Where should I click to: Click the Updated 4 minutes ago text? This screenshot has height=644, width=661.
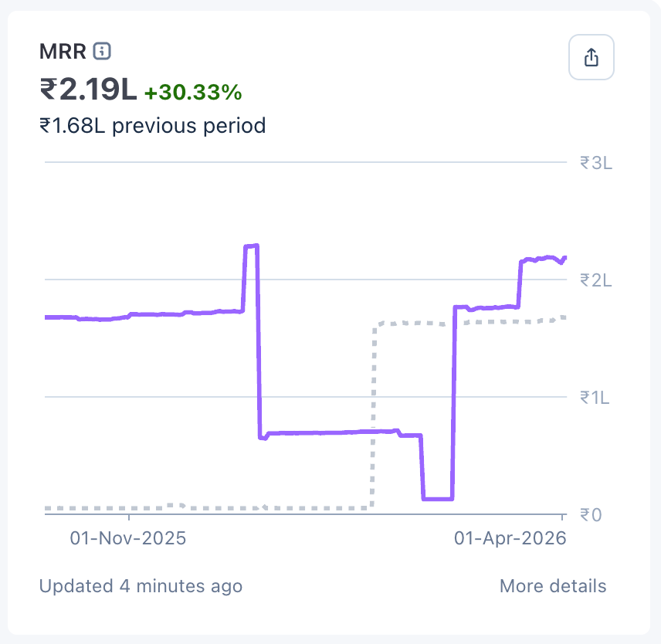[141, 586]
